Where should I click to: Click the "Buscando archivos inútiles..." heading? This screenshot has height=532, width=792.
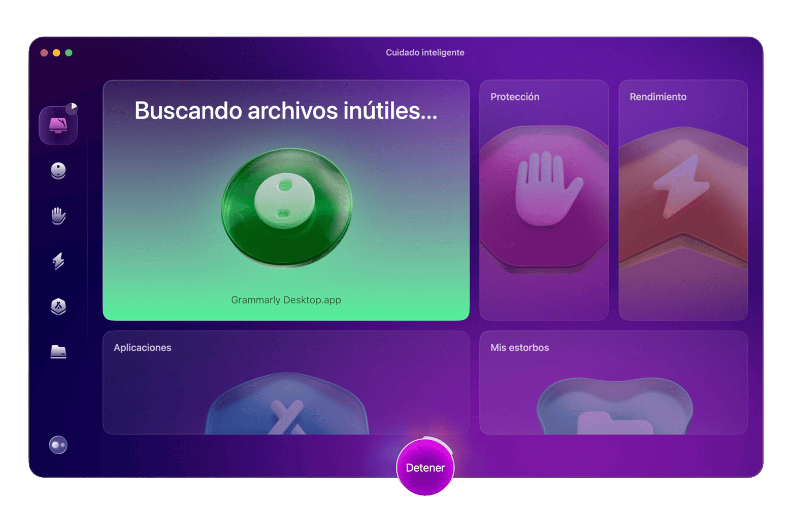pyautogui.click(x=286, y=111)
